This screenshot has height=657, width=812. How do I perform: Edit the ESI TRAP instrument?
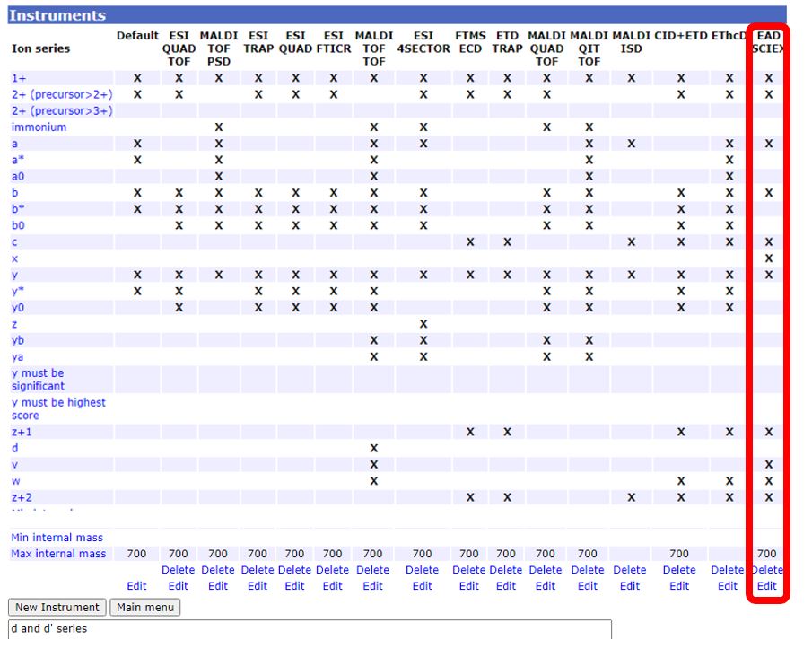258,586
